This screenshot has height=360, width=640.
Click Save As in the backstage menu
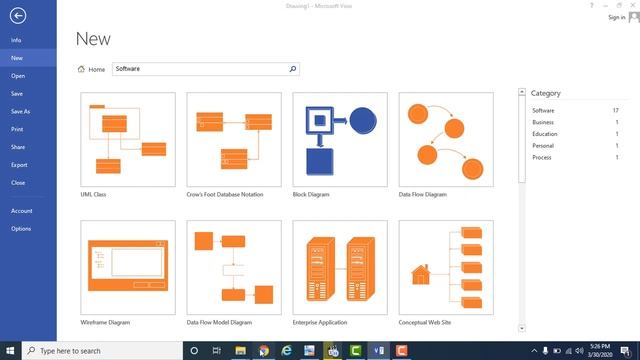28,111
